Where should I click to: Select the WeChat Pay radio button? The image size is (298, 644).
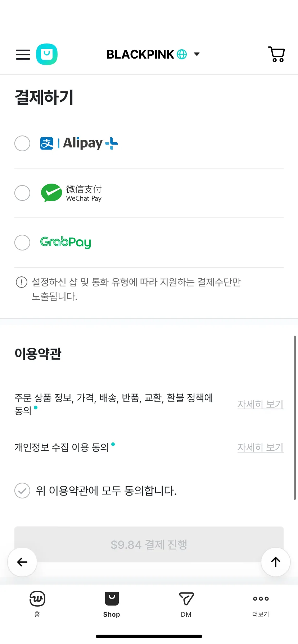(22, 193)
